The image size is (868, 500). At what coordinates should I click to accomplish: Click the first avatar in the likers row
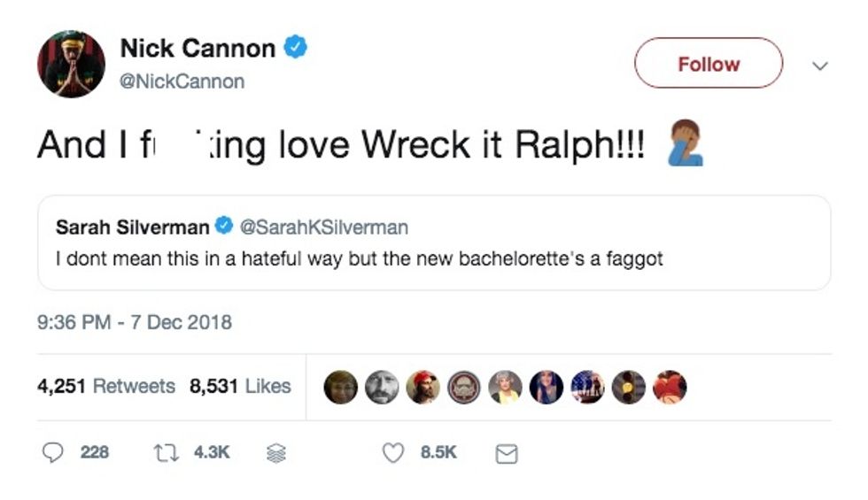[341, 387]
